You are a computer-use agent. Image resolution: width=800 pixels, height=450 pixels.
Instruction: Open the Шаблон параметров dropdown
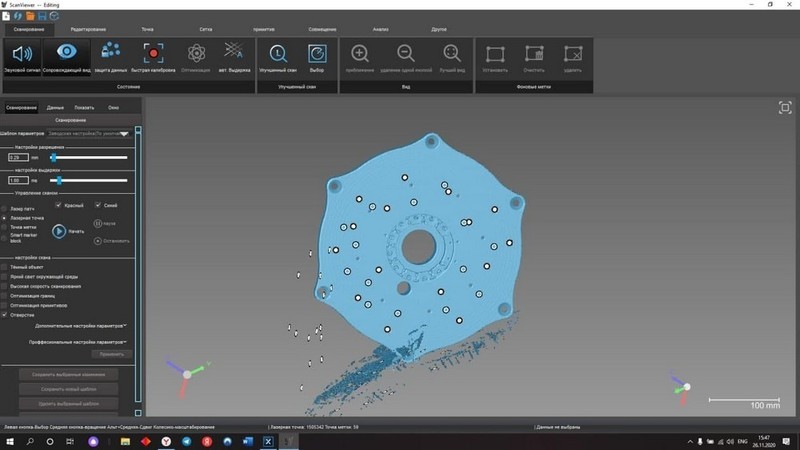click(x=88, y=132)
